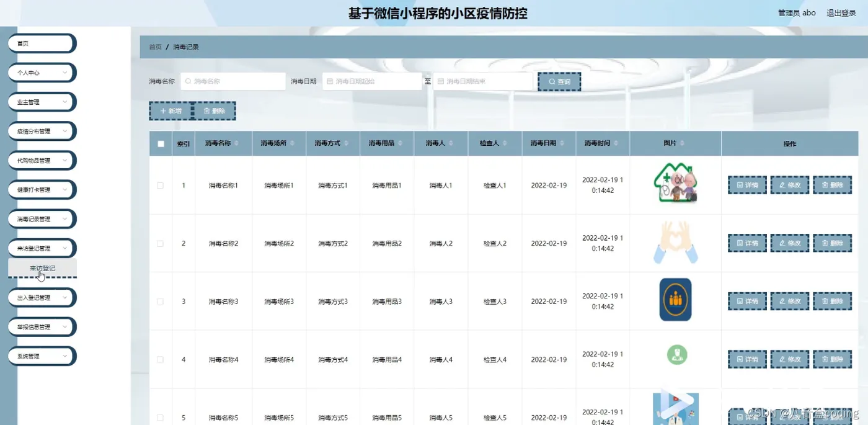Click the 消毒方式2 cell

pyautogui.click(x=333, y=244)
